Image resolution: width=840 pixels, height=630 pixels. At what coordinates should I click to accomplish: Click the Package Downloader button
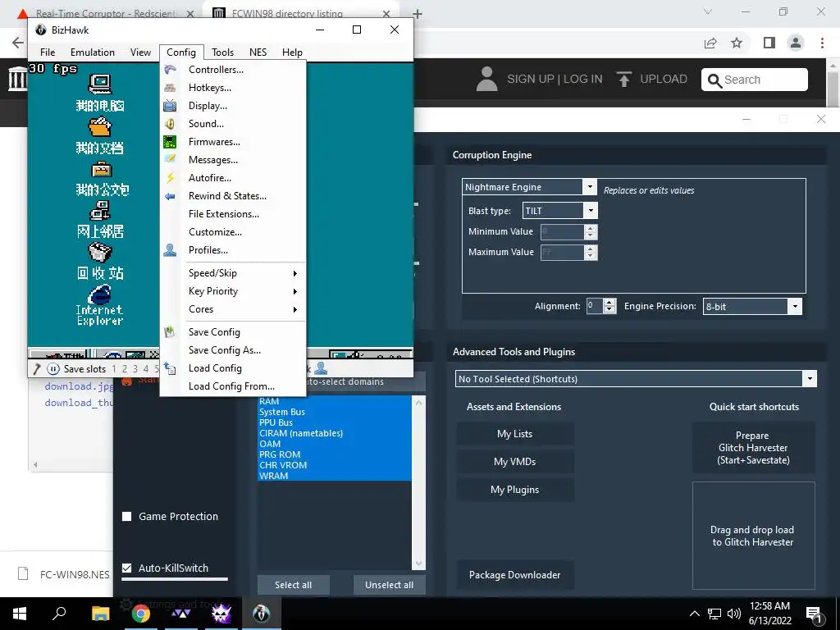click(515, 575)
